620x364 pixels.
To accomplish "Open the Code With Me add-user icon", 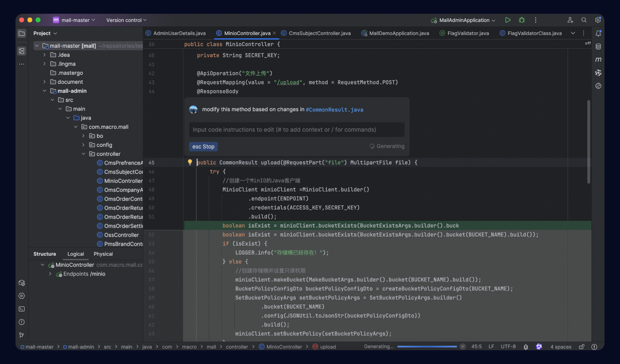I will [x=570, y=20].
